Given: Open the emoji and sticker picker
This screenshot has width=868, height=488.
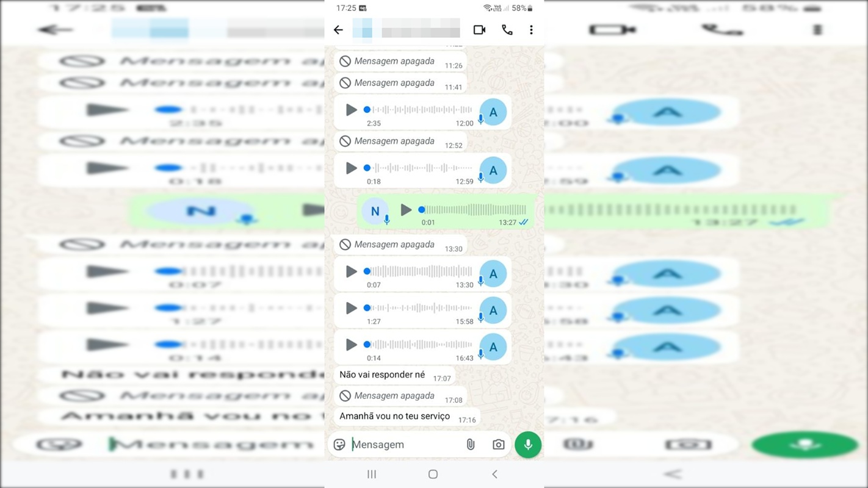Looking at the screenshot, I should click(x=340, y=444).
